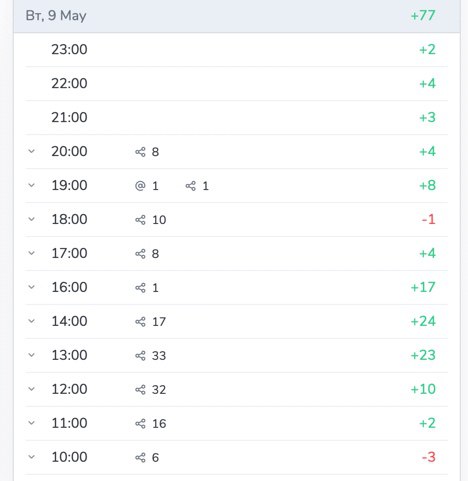
Task: Click the share icon in 20:00 row
Action: [140, 152]
